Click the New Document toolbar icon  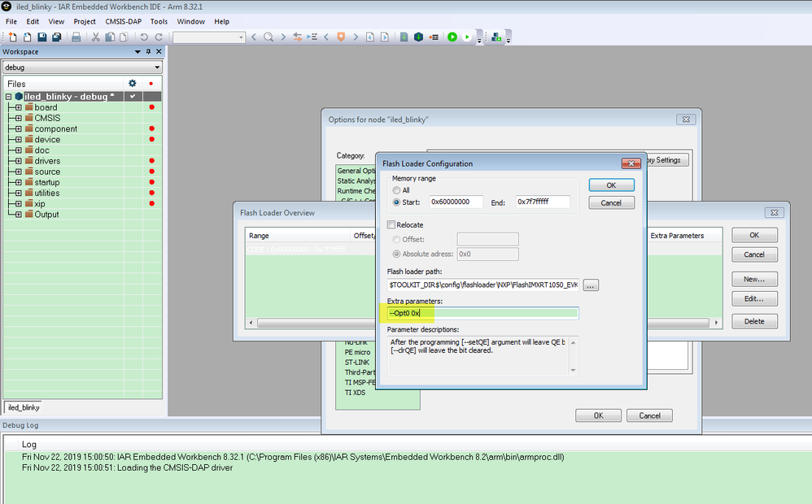click(13, 37)
